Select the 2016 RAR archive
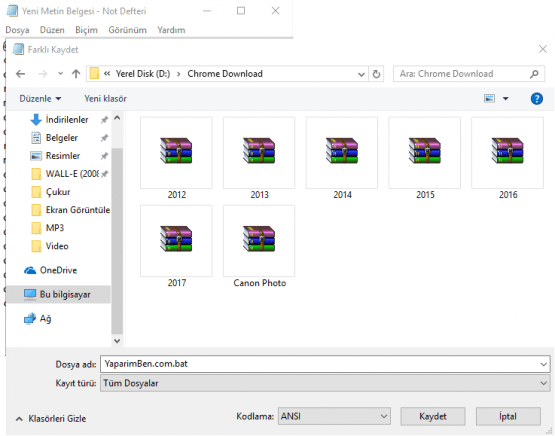Image resolution: width=555 pixels, height=436 pixels. tap(508, 159)
